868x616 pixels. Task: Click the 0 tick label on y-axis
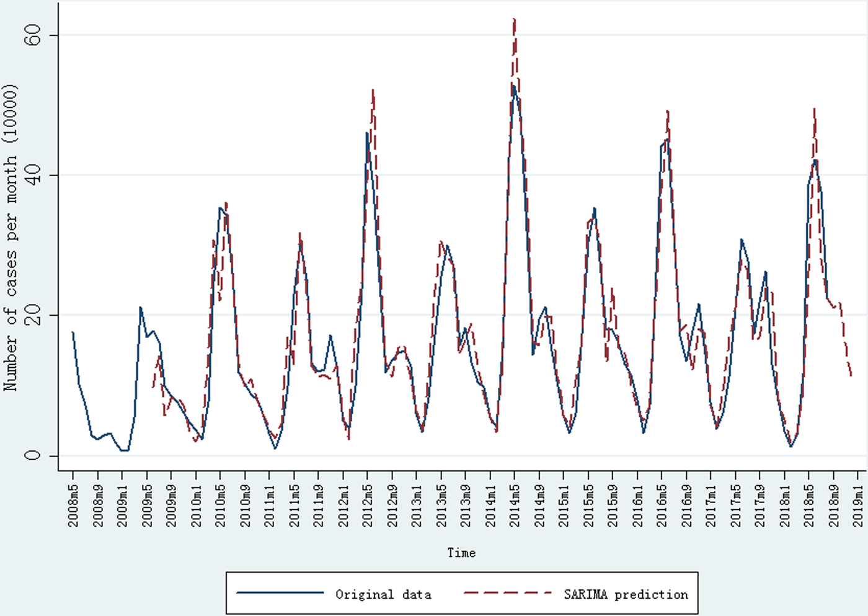pyautogui.click(x=32, y=455)
